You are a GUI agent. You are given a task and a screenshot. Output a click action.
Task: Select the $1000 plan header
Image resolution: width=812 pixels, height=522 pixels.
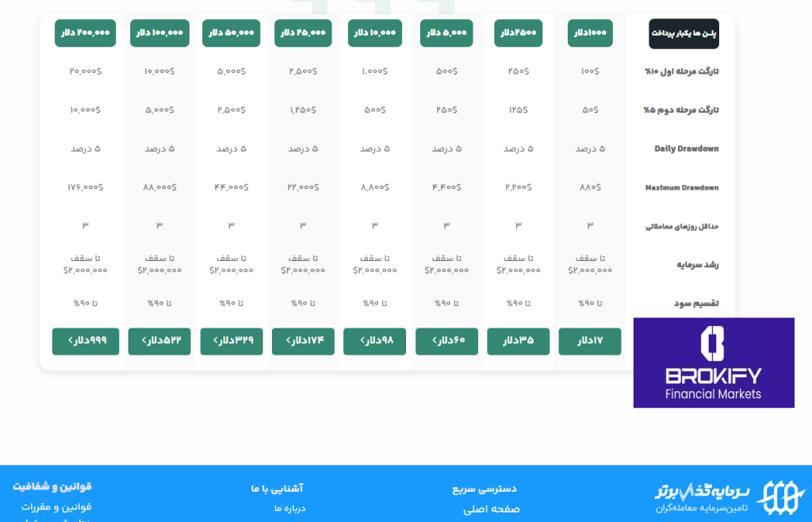point(589,33)
